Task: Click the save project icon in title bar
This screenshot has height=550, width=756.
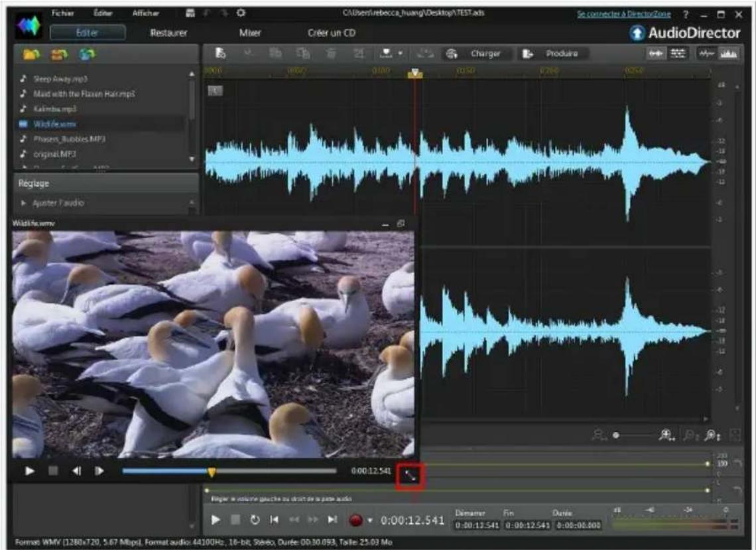Action: coord(190,13)
